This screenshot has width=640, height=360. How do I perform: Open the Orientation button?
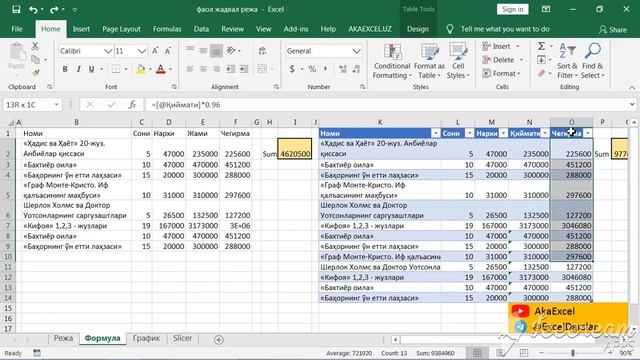click(231, 51)
